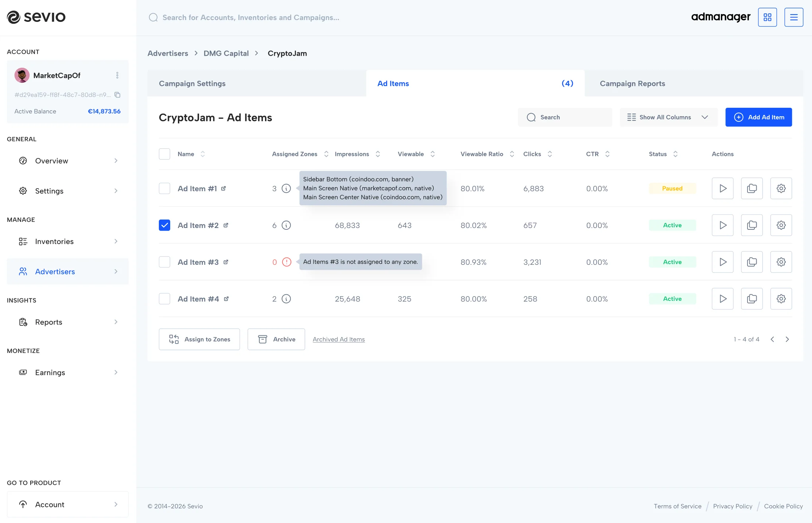Duplicate Ad Item #1

point(752,188)
